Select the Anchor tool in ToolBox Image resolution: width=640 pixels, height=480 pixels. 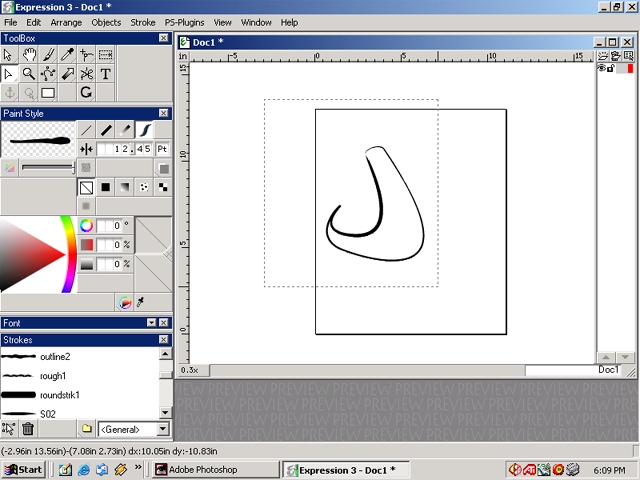click(9, 93)
